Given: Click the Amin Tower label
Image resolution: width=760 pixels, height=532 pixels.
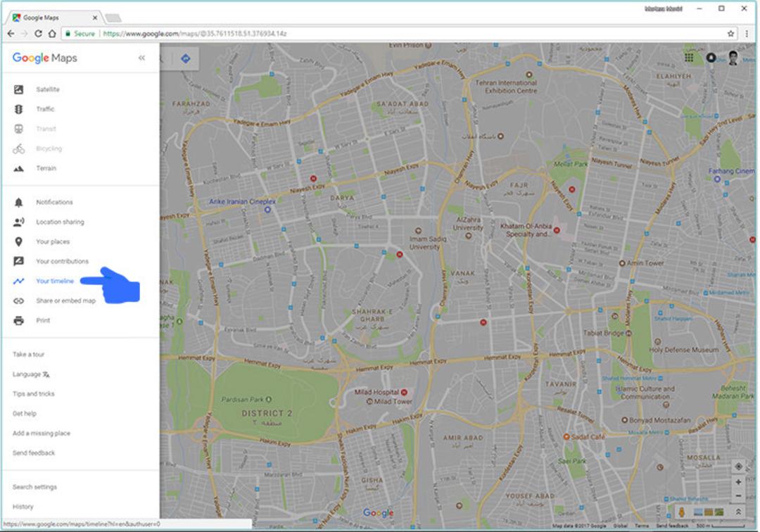Looking at the screenshot, I should tap(645, 263).
